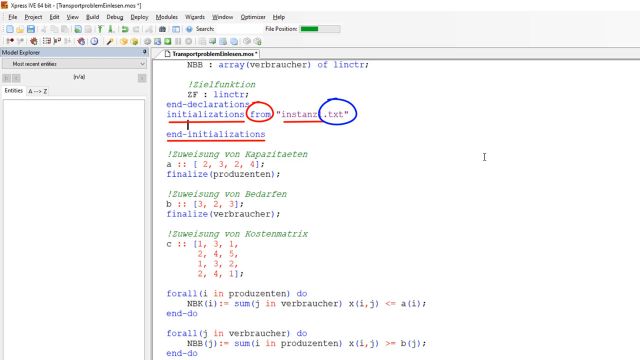Click the Model Explorer left navigation arrow

coord(7,78)
